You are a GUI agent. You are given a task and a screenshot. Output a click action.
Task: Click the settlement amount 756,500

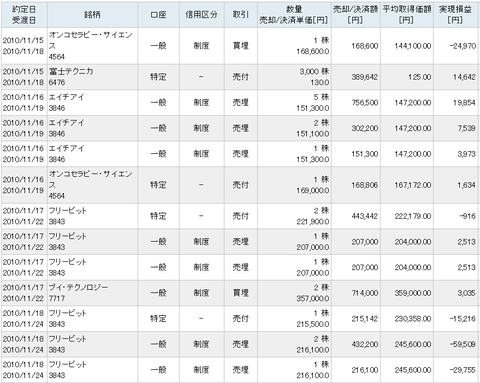pyautogui.click(x=365, y=103)
